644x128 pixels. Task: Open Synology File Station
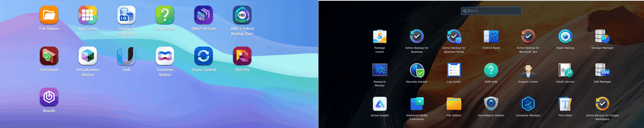click(454, 104)
